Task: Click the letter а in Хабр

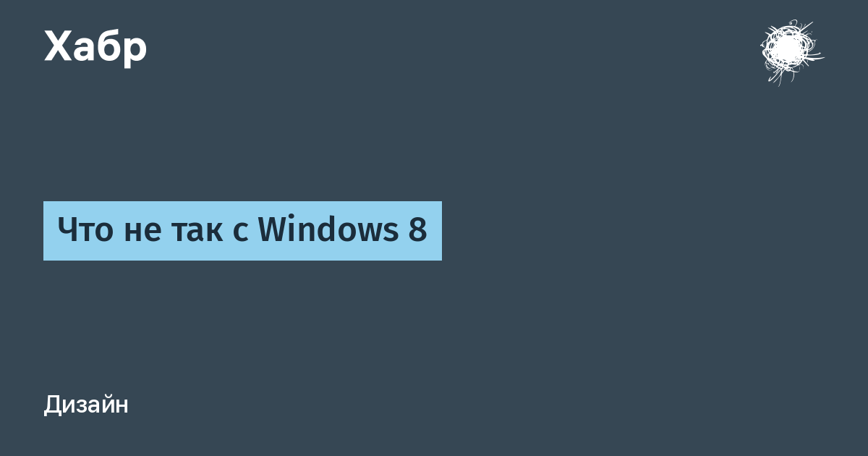Action: coord(83,51)
